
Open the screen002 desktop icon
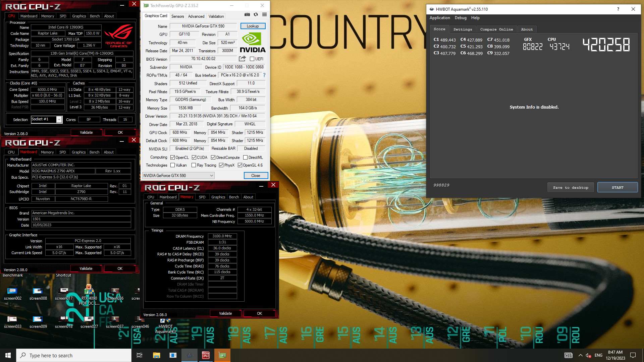coord(13,293)
